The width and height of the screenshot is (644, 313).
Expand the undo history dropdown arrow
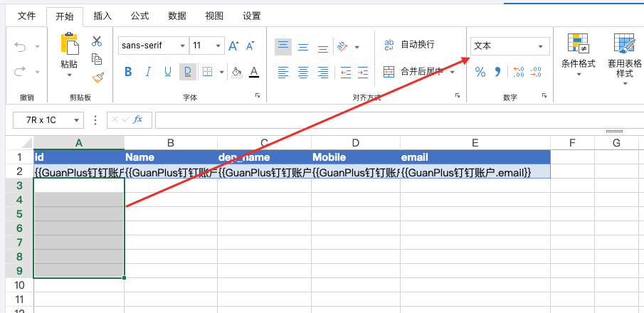38,47
